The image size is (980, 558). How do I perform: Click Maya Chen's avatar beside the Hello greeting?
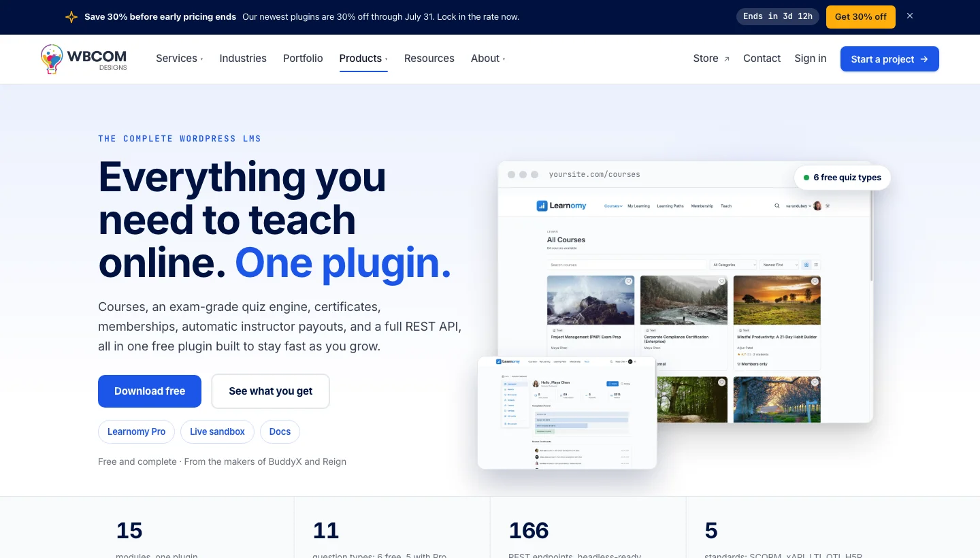536,384
